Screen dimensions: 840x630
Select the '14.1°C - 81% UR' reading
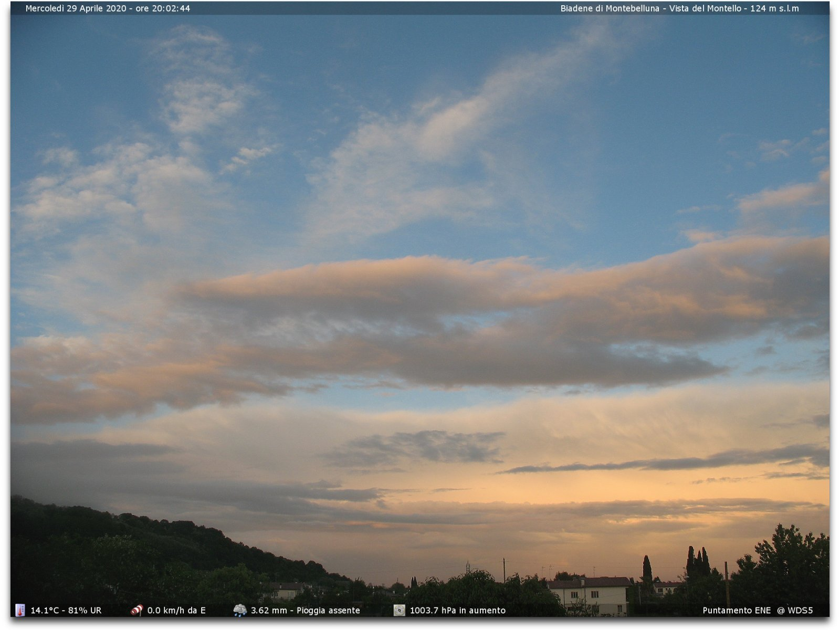coord(66,611)
